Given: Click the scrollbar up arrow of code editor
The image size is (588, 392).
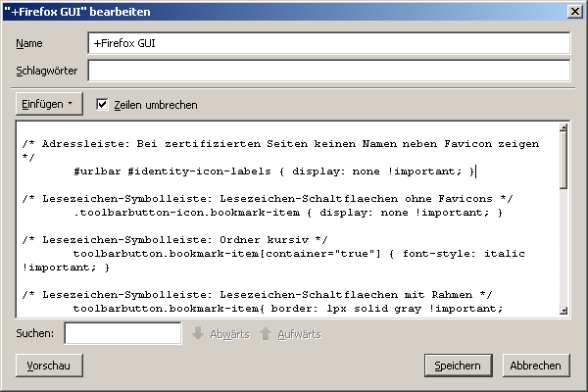Looking at the screenshot, I should click(x=563, y=129).
